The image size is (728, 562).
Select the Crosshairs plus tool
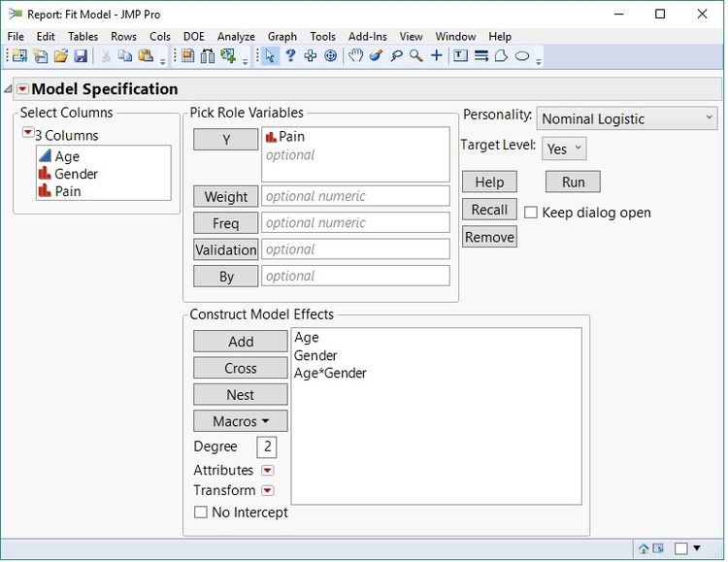tap(437, 56)
